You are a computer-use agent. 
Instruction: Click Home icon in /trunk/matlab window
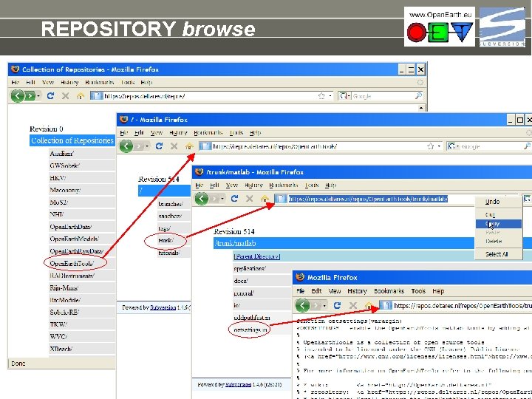pyautogui.click(x=265, y=199)
